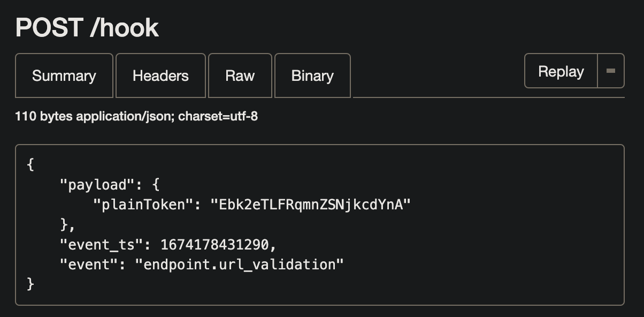Click the closing brace of the JSON
Viewport: 644px width, 317px height.
point(30,284)
